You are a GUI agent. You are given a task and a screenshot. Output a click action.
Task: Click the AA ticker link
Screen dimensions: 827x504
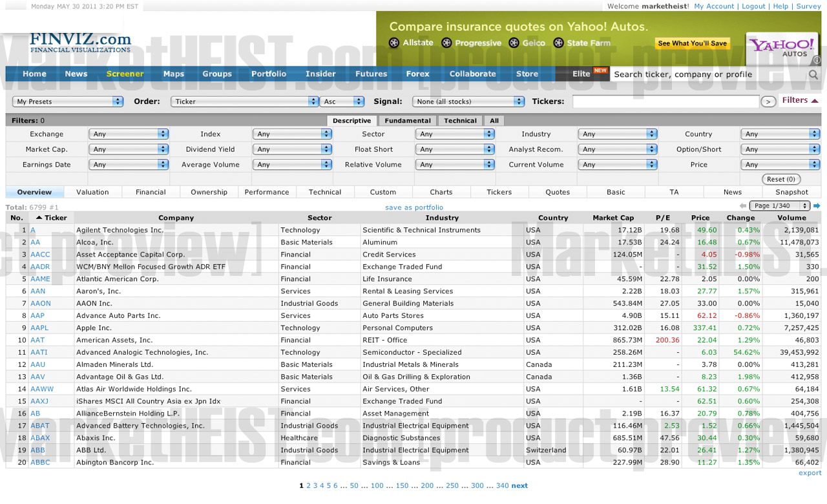point(35,242)
